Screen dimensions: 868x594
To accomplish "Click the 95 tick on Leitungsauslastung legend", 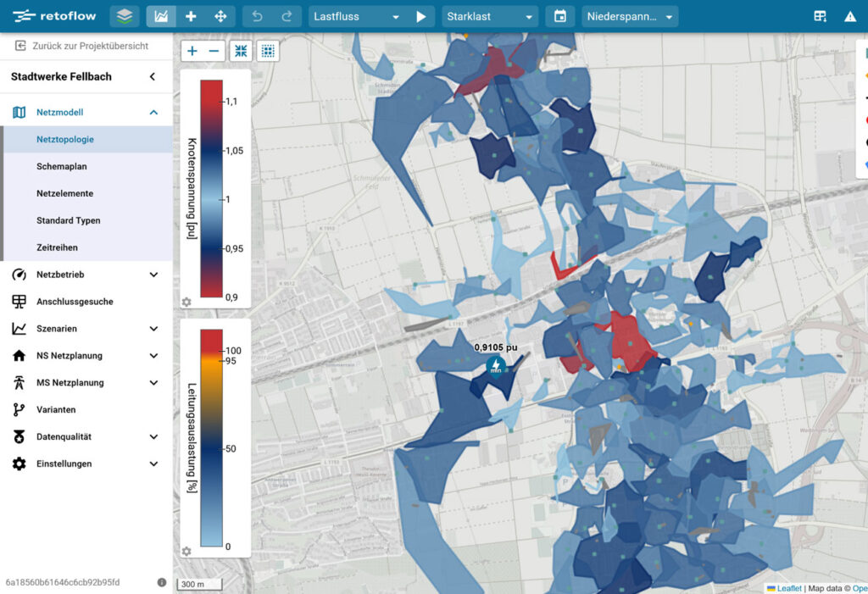I will pyautogui.click(x=231, y=361).
